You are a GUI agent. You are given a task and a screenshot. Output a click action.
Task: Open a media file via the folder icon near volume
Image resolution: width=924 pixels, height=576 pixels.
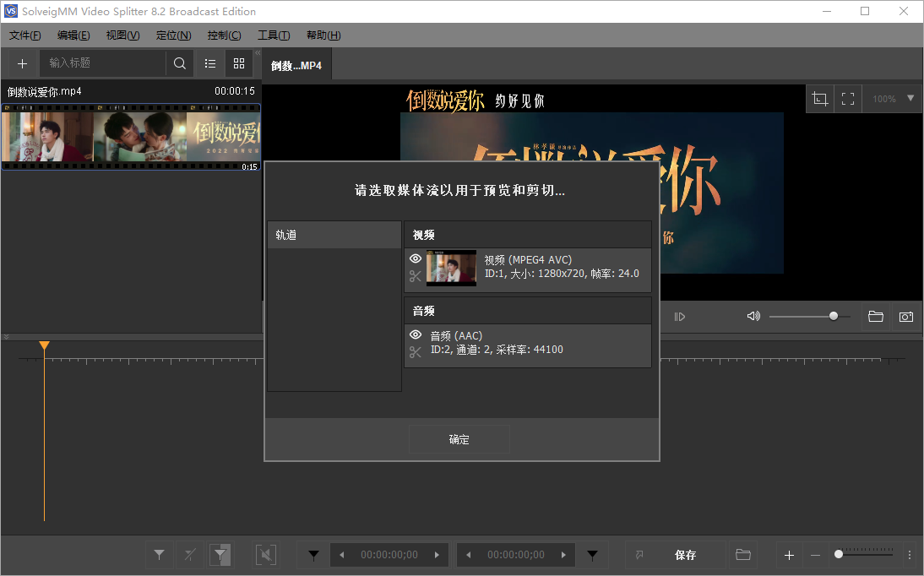tap(875, 316)
